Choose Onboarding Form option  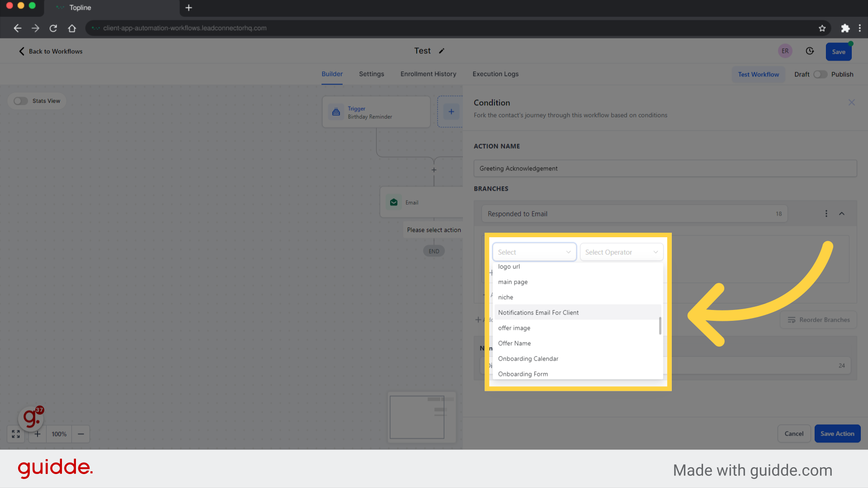577,374
